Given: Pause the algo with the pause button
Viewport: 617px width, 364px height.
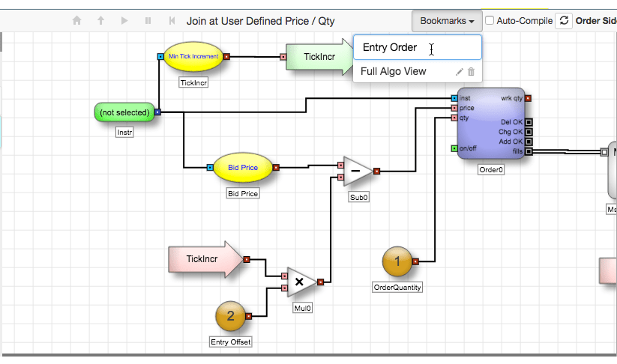Looking at the screenshot, I should click(x=148, y=20).
